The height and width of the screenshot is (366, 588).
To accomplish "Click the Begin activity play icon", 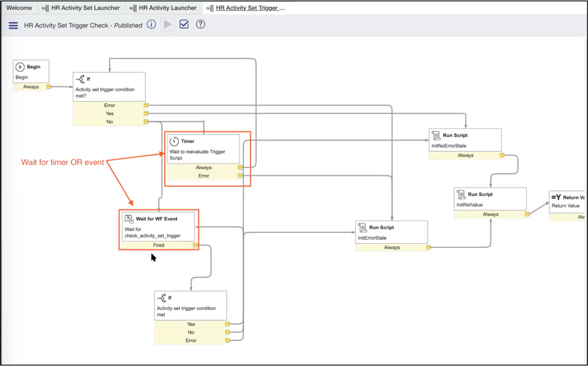I will (20, 67).
